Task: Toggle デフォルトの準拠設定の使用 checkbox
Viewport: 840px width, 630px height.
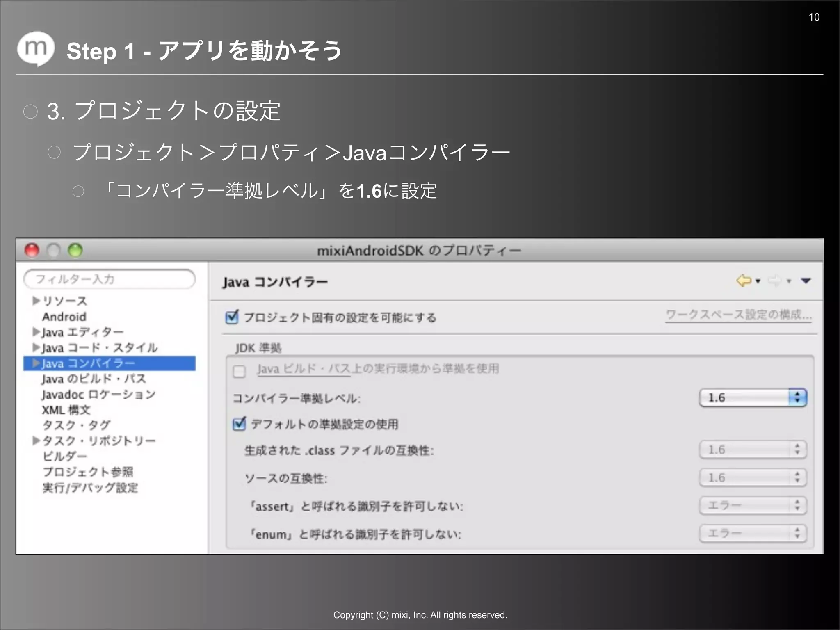Action: coord(239,424)
